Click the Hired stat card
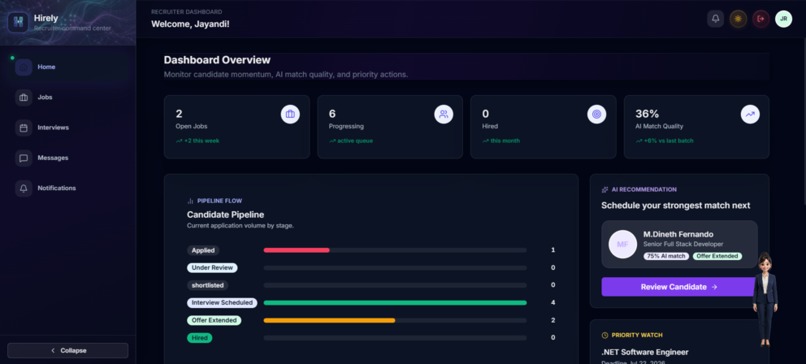The height and width of the screenshot is (364, 806). 543,127
